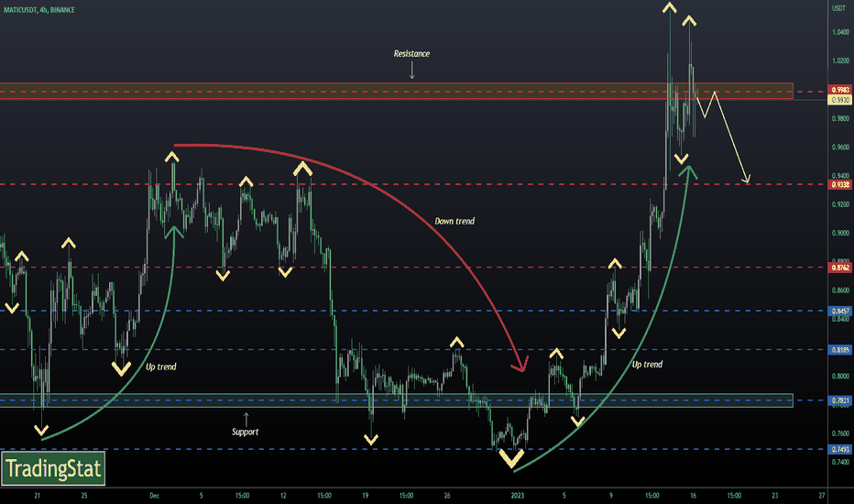
Task: Select the yellow 0.9930 current price tag
Action: coord(840,100)
